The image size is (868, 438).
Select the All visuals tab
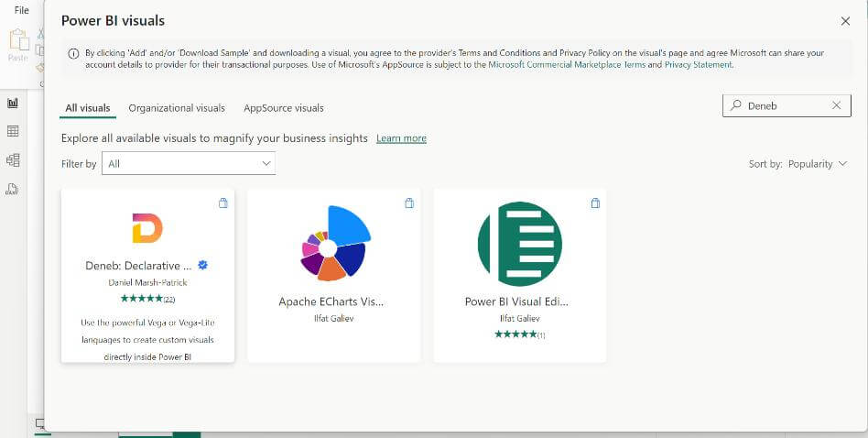tap(88, 108)
